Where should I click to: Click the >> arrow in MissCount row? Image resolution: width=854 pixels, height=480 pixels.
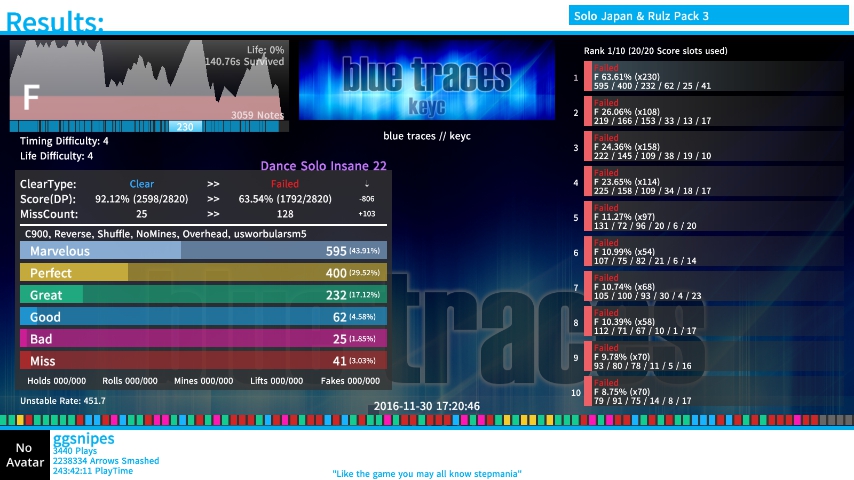coord(213,214)
